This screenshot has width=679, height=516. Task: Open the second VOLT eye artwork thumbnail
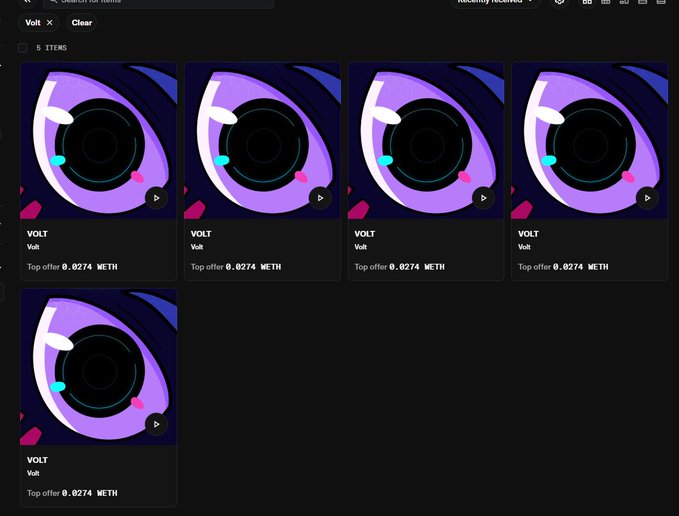coord(262,141)
